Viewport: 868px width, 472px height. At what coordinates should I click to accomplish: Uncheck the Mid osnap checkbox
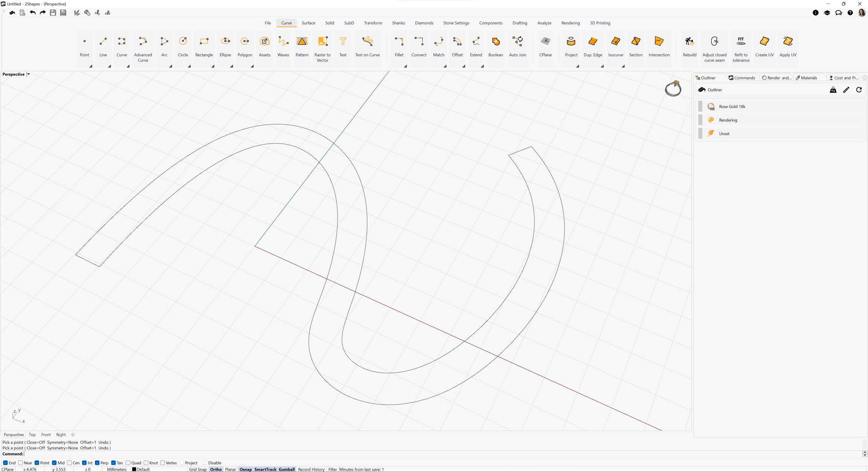(x=54, y=463)
